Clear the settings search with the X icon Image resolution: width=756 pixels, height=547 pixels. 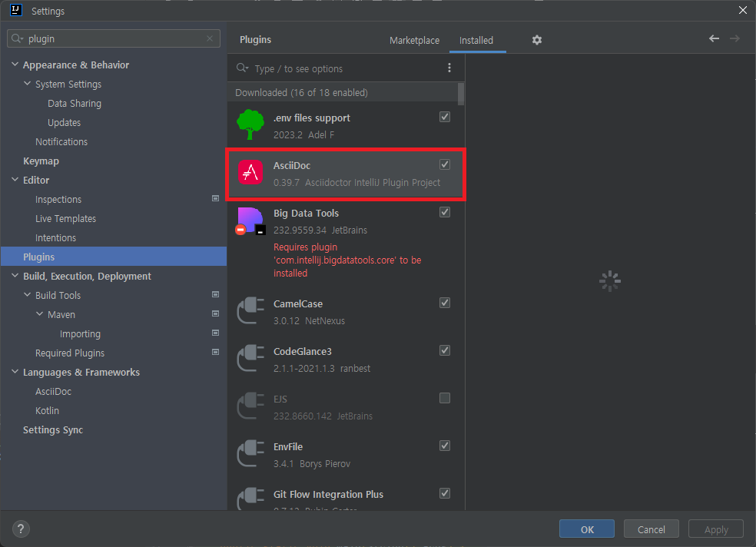click(x=210, y=38)
